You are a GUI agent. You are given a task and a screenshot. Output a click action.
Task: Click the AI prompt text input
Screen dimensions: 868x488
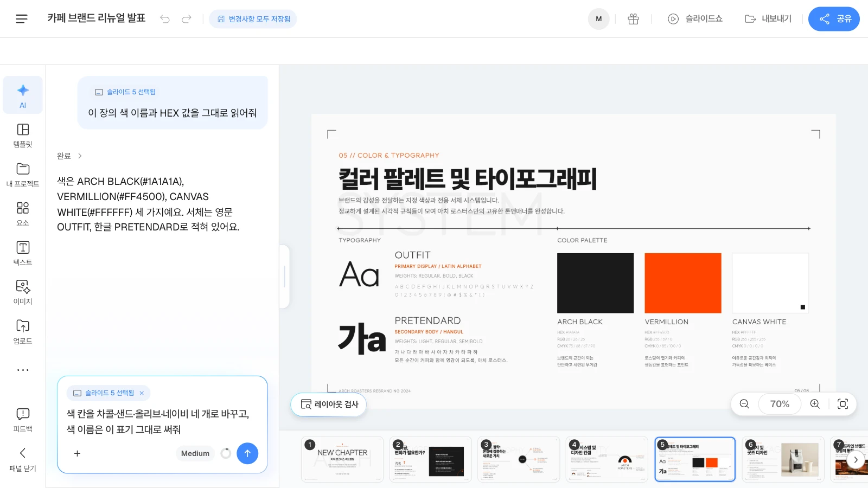coord(162,421)
